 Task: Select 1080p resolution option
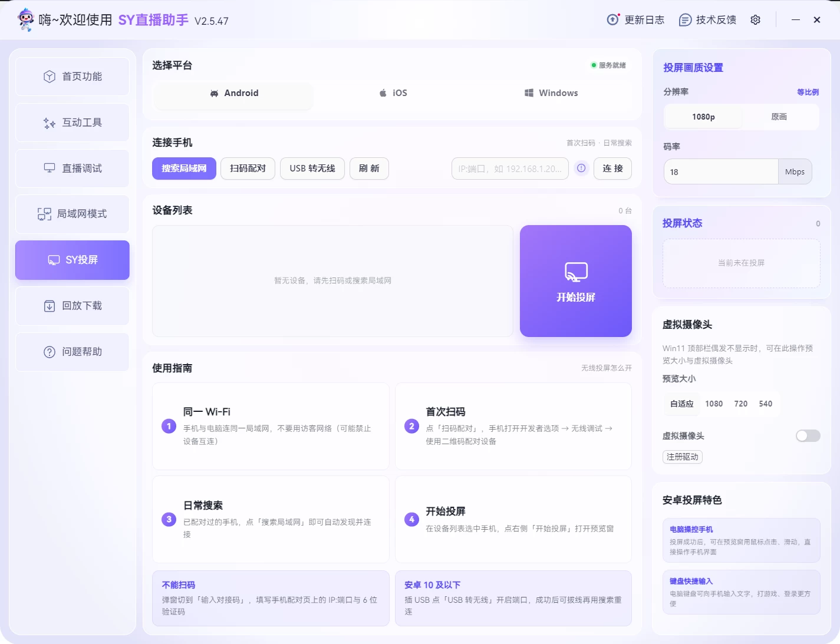[x=703, y=117]
